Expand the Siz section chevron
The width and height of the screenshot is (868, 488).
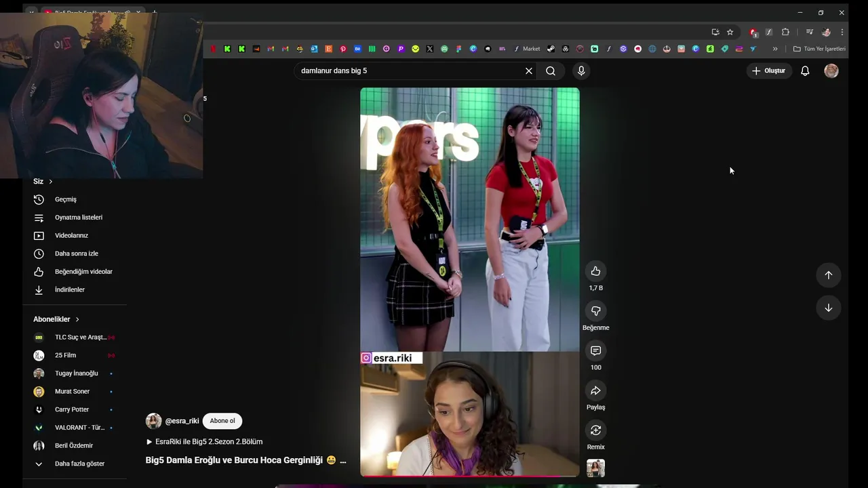(x=50, y=182)
